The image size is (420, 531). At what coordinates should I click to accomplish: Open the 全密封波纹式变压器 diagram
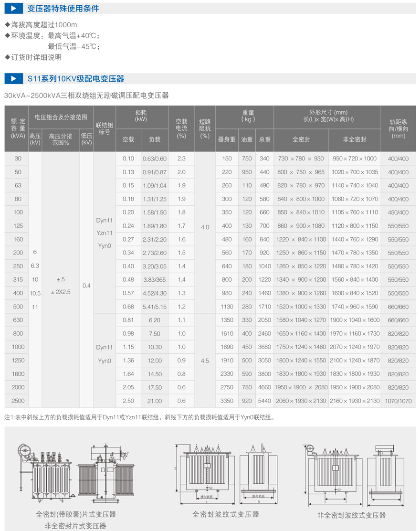pos(226,473)
